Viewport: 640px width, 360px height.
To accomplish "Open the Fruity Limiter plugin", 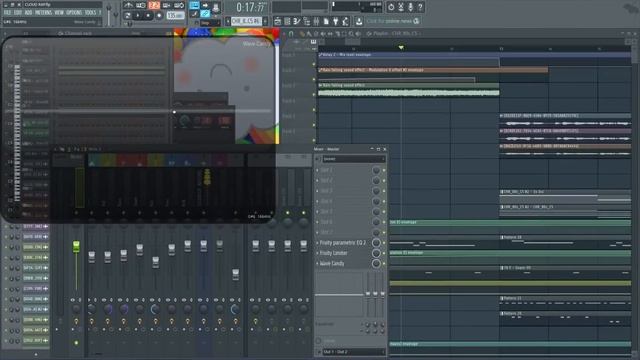I will pos(334,253).
